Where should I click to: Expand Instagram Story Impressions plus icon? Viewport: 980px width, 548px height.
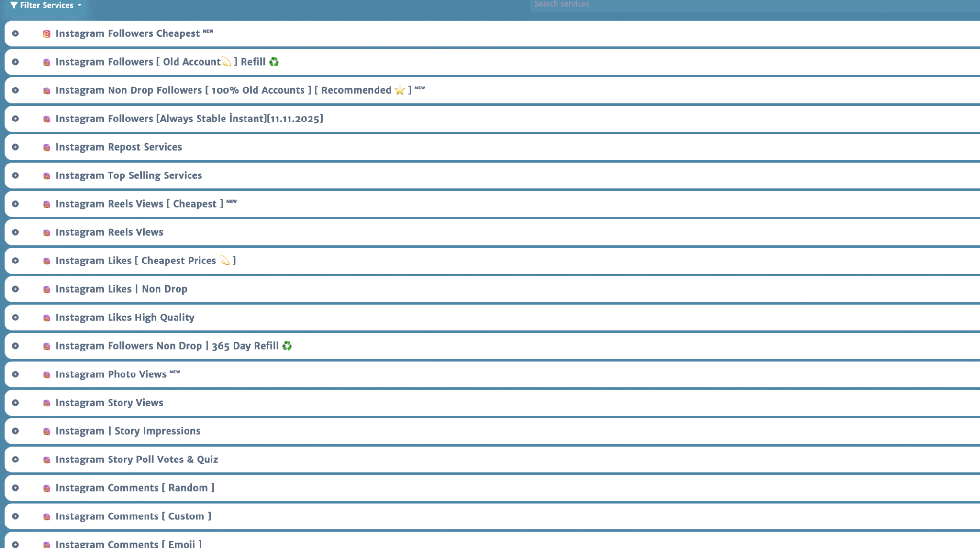15,431
